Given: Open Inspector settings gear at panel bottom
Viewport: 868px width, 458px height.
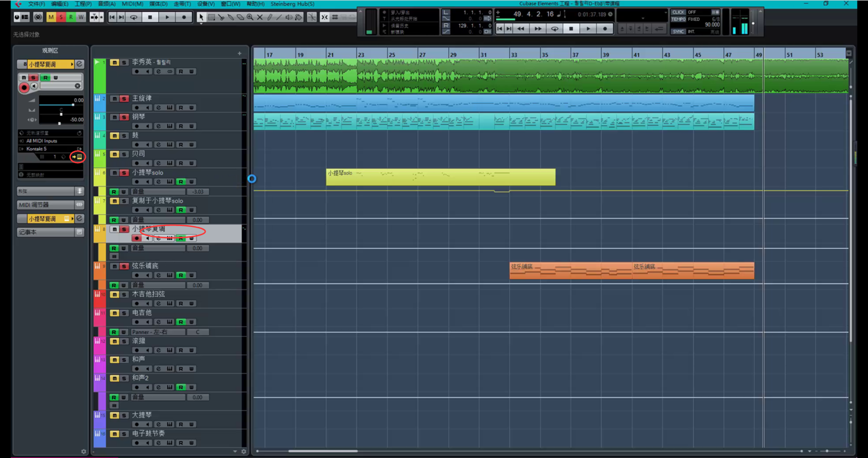Looking at the screenshot, I should [84, 451].
